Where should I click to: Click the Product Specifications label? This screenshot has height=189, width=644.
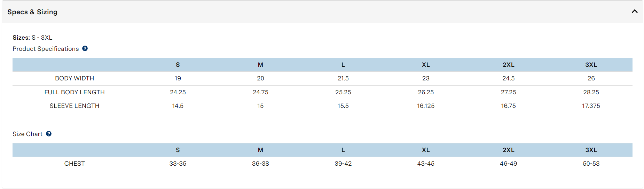(x=46, y=49)
